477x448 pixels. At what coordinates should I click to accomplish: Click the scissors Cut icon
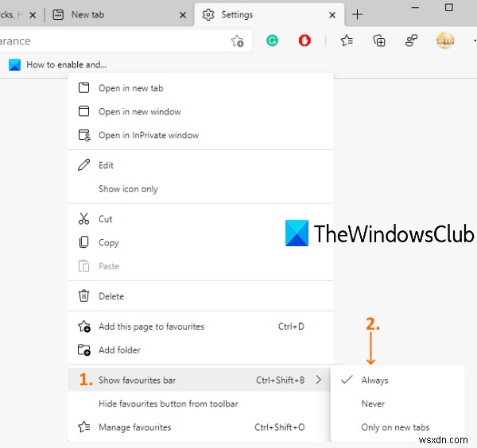(83, 218)
